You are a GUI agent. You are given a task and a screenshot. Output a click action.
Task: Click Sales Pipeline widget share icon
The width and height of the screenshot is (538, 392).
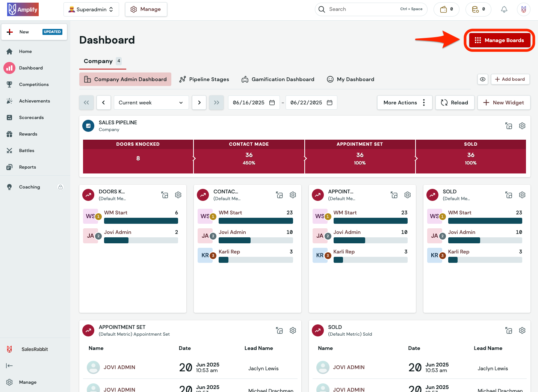tap(509, 126)
